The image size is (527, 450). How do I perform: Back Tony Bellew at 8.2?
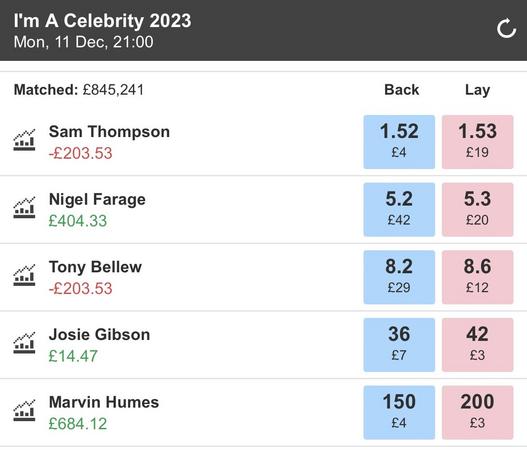coord(399,277)
